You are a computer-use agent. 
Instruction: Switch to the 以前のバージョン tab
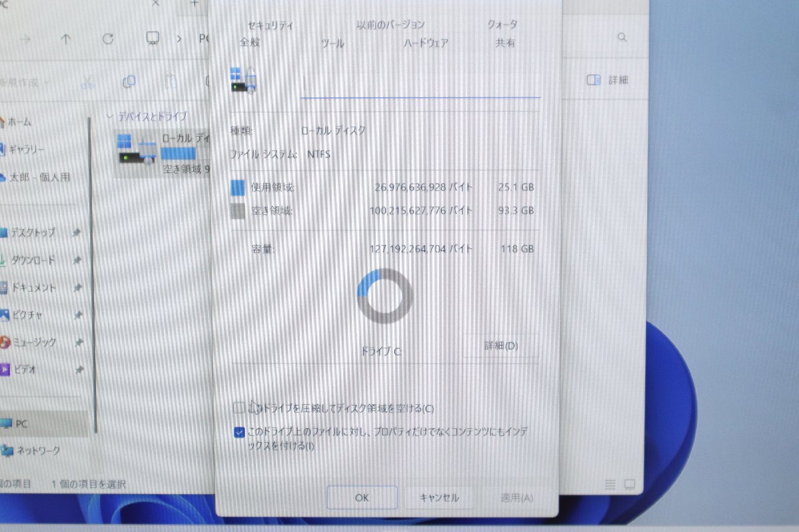click(390, 25)
